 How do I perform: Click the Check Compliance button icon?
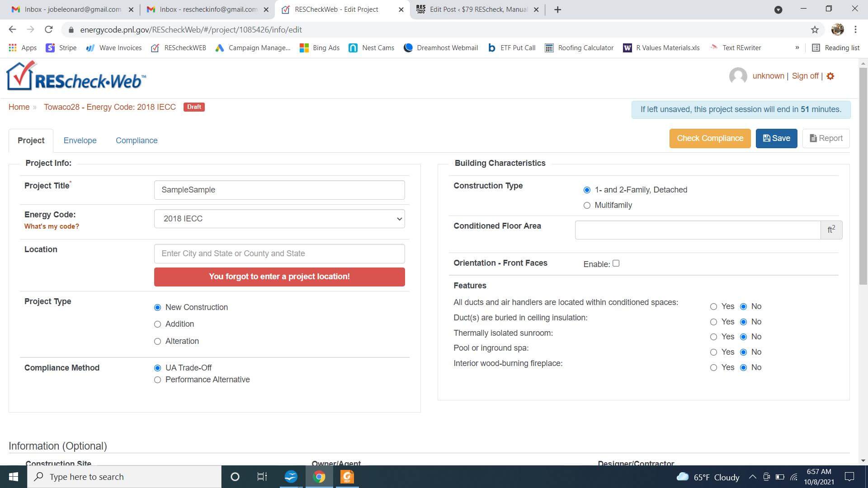[x=710, y=138]
